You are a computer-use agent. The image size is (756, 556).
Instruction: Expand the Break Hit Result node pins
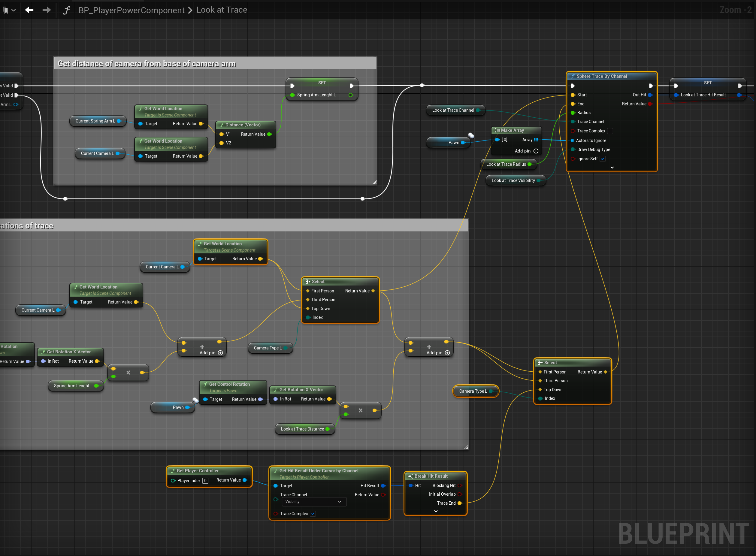tap(436, 511)
